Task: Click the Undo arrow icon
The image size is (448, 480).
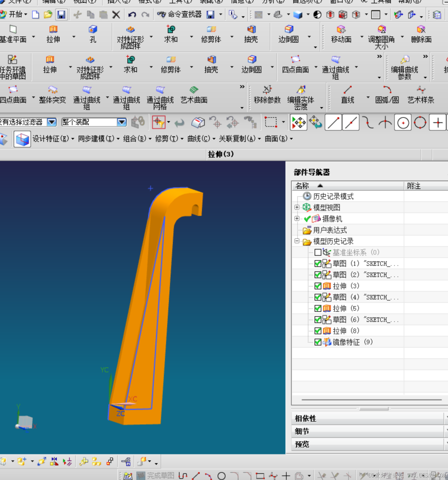Action: click(132, 15)
